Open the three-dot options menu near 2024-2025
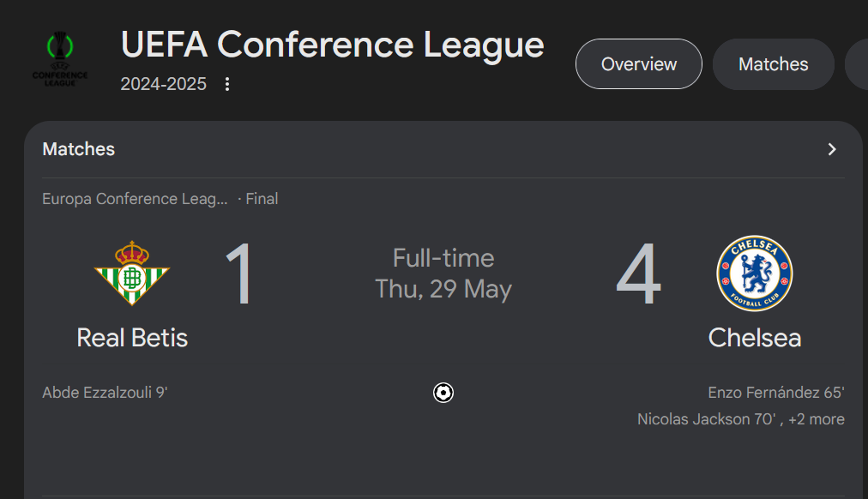This screenshot has height=499, width=868. [227, 84]
